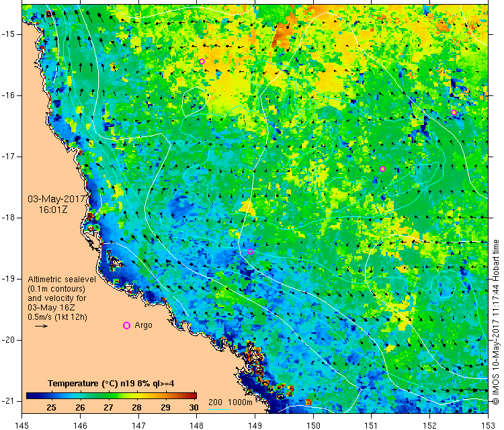
Task: Click the '26' color bar tick label
Action: [80, 408]
